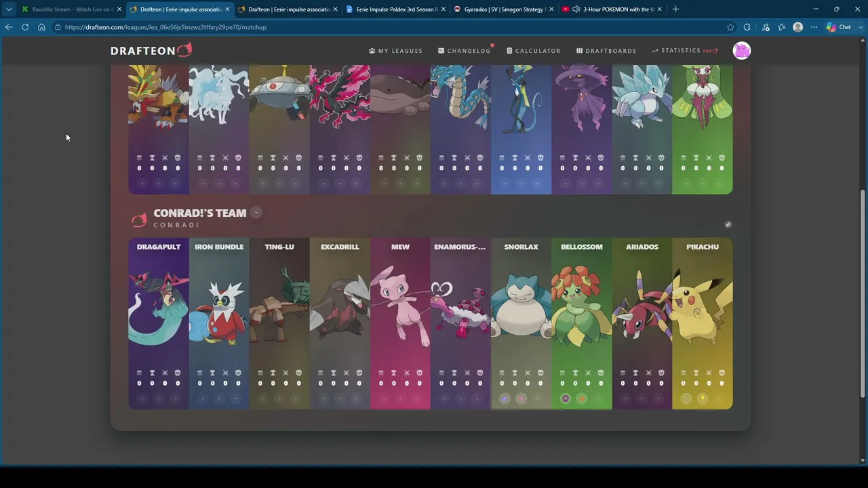Click the last plus button on Excadrill's card
This screenshot has height=488, width=868.
(356, 399)
